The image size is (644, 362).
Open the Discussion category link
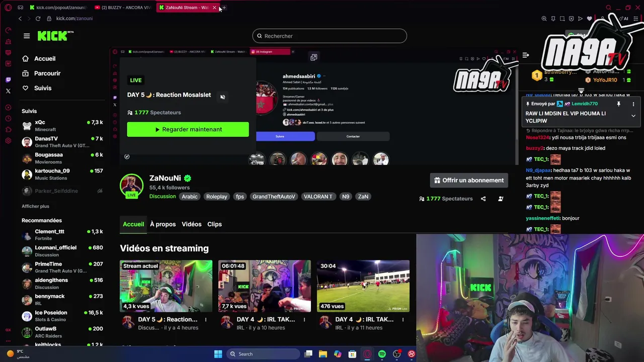tap(163, 197)
